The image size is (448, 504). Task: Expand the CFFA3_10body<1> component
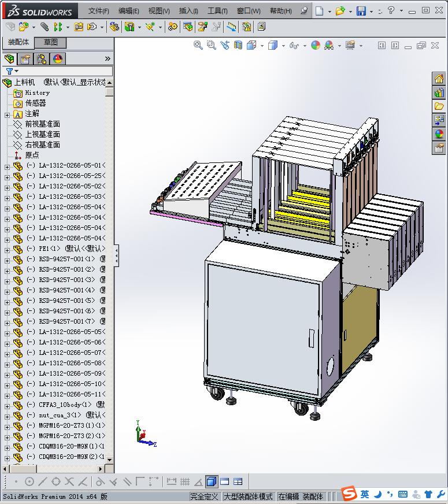click(7, 406)
